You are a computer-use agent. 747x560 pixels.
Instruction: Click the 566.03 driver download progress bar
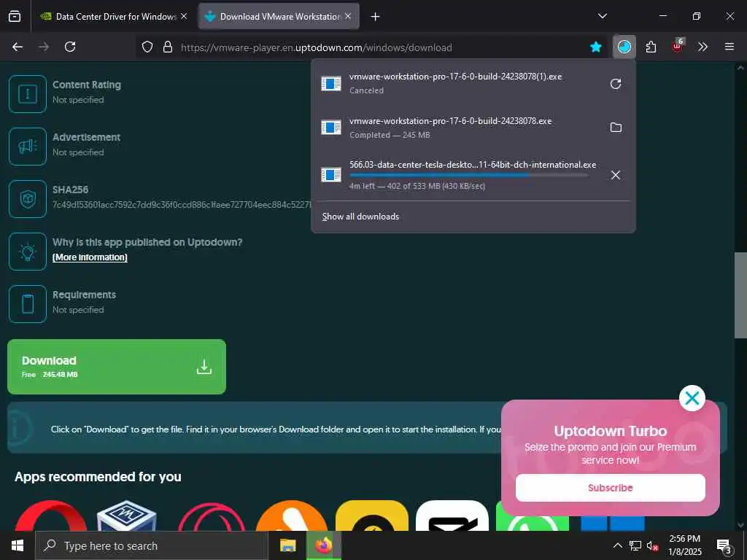pos(469,175)
